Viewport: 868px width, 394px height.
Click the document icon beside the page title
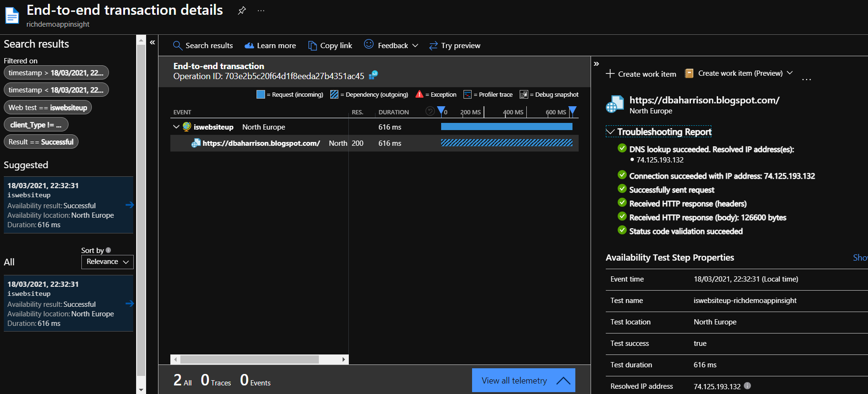pos(12,15)
